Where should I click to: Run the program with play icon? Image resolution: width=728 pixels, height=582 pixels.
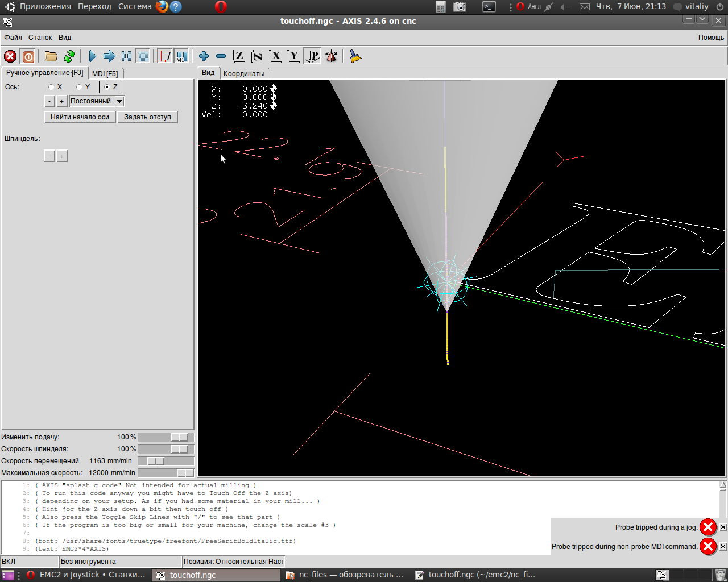tap(92, 56)
